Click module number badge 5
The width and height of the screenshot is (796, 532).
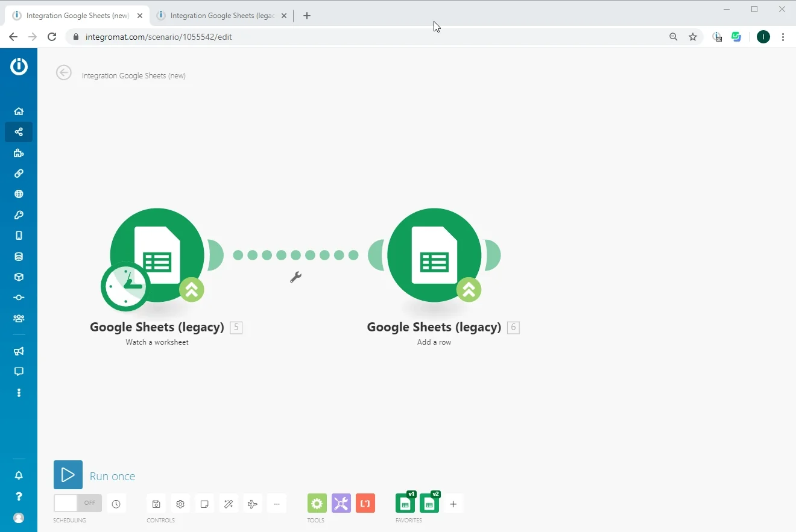point(236,328)
